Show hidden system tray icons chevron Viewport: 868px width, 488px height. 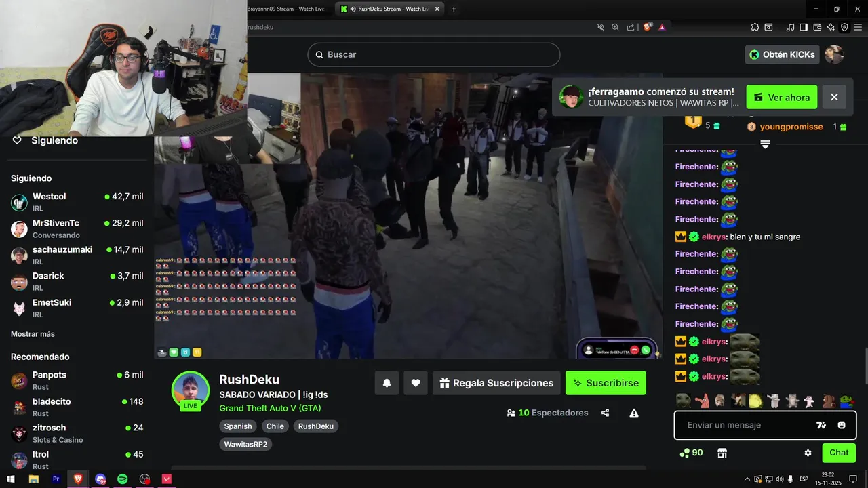click(x=747, y=479)
